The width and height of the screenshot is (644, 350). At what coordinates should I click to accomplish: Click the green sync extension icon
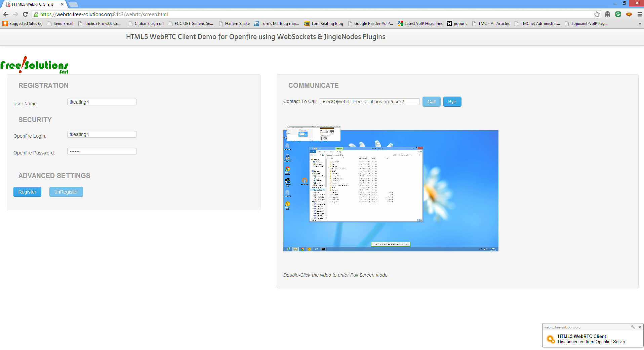[618, 14]
